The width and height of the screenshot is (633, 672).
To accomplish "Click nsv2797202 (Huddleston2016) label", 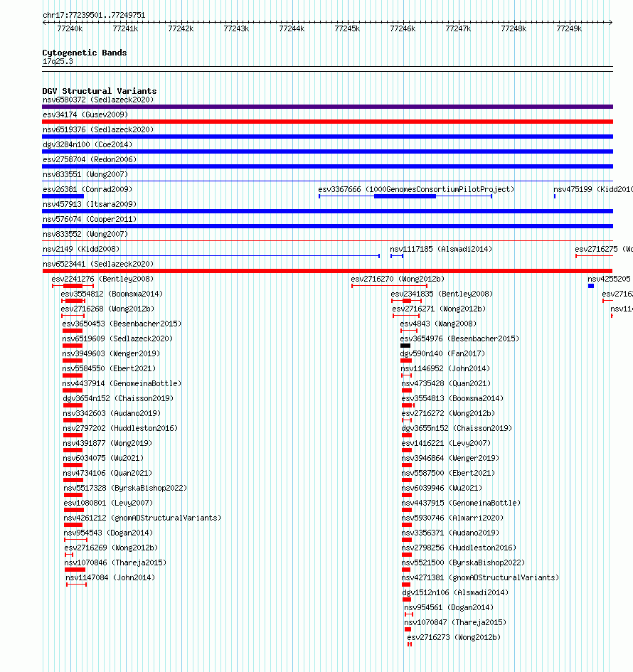I will pos(120,429).
